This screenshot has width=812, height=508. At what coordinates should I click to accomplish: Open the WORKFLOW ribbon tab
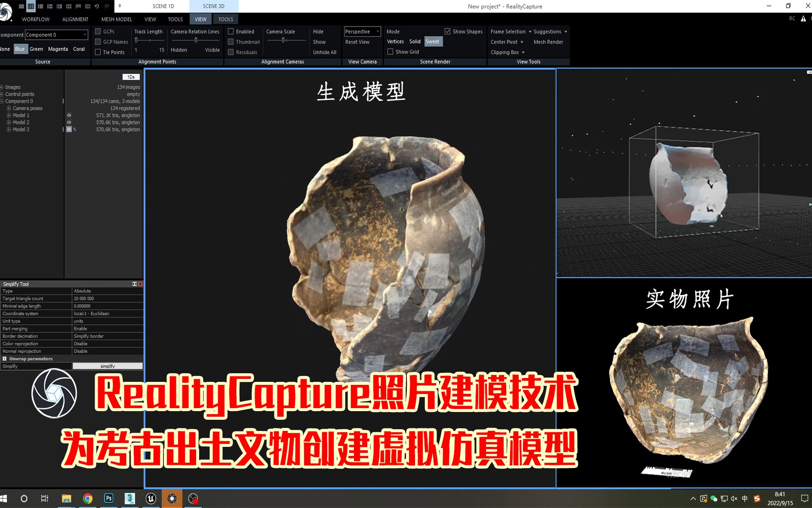point(36,19)
